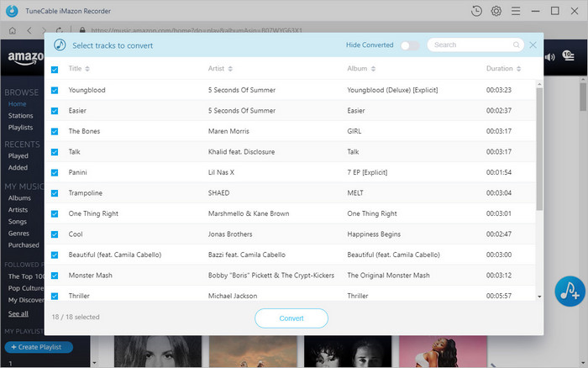Image resolution: width=588 pixels, height=368 pixels.
Task: Click the padlock icon in address bar
Action: click(x=82, y=30)
